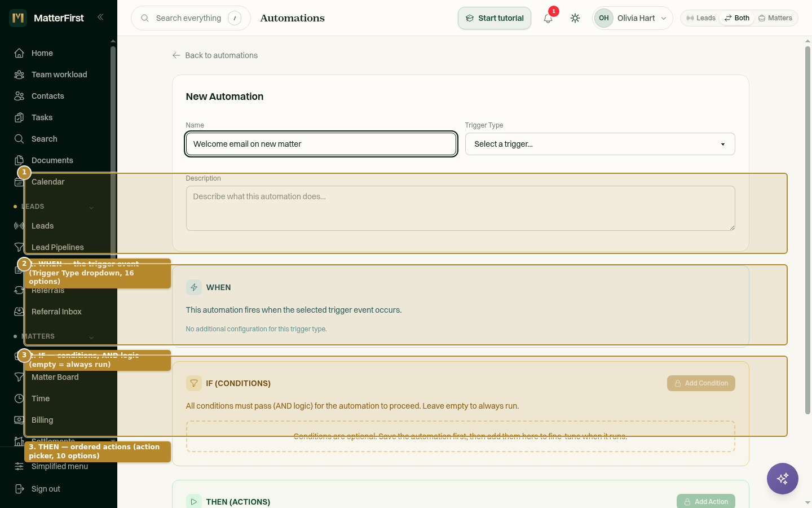Navigate to Lead Pipelines
This screenshot has height=508, width=812.
(x=58, y=247)
